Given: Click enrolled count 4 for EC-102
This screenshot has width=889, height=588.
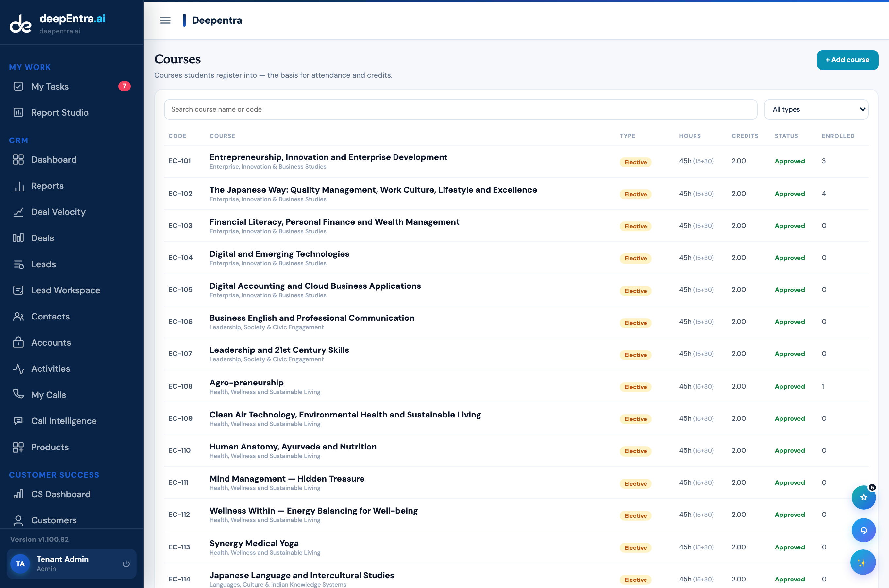Looking at the screenshot, I should coord(824,193).
